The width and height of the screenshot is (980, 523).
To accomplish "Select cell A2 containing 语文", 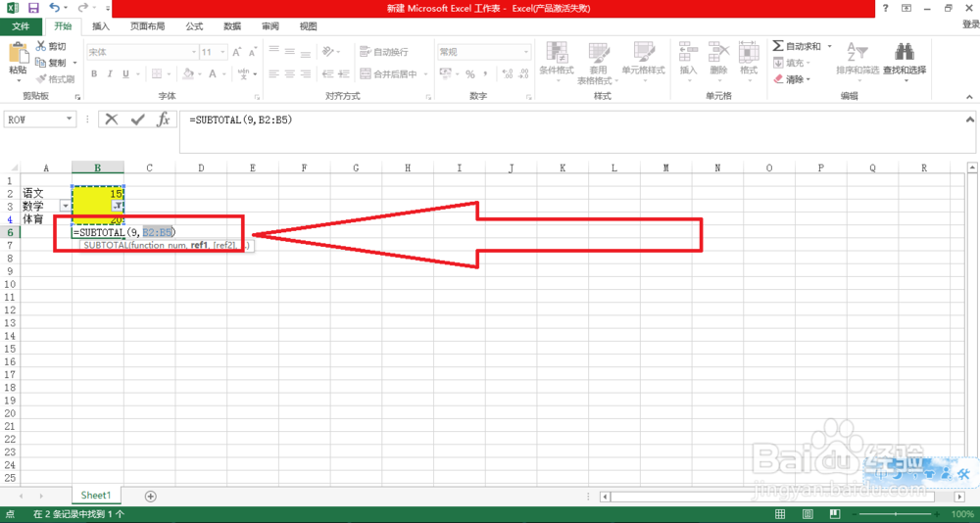I will 46,193.
